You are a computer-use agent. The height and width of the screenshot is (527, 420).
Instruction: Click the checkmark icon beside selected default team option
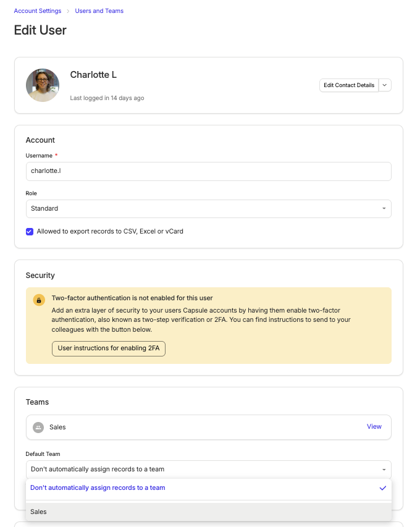click(x=383, y=488)
